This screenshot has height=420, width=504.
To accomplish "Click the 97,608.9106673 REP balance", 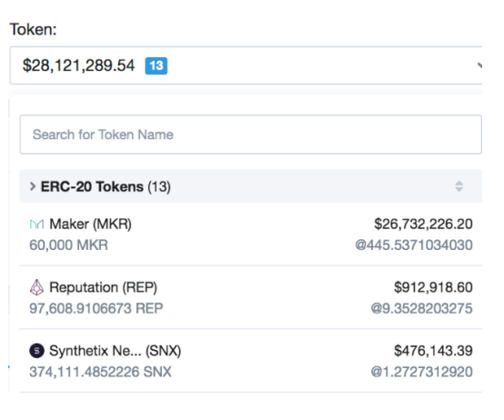I will [x=96, y=308].
